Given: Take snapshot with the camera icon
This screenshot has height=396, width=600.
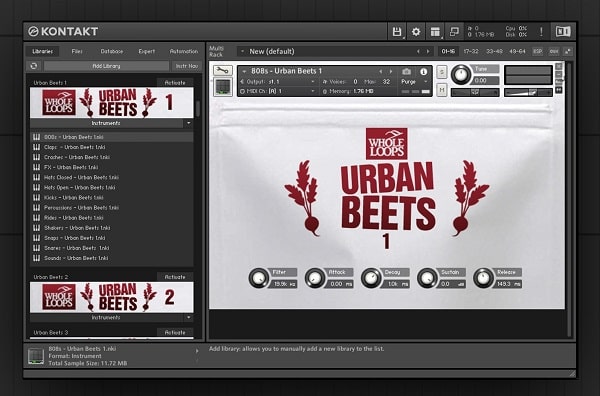Looking at the screenshot, I should pyautogui.click(x=406, y=72).
